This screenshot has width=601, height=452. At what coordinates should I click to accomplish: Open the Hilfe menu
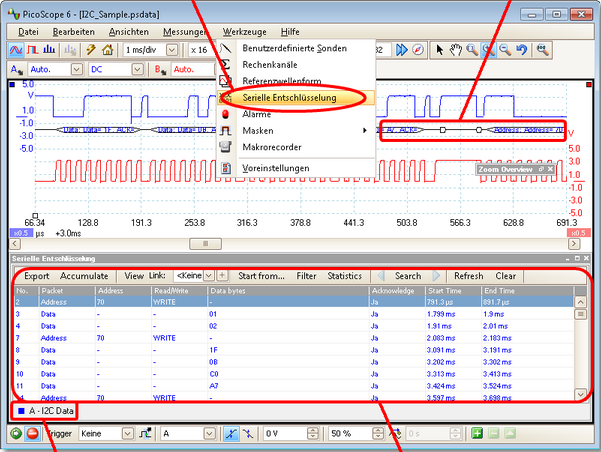point(290,32)
